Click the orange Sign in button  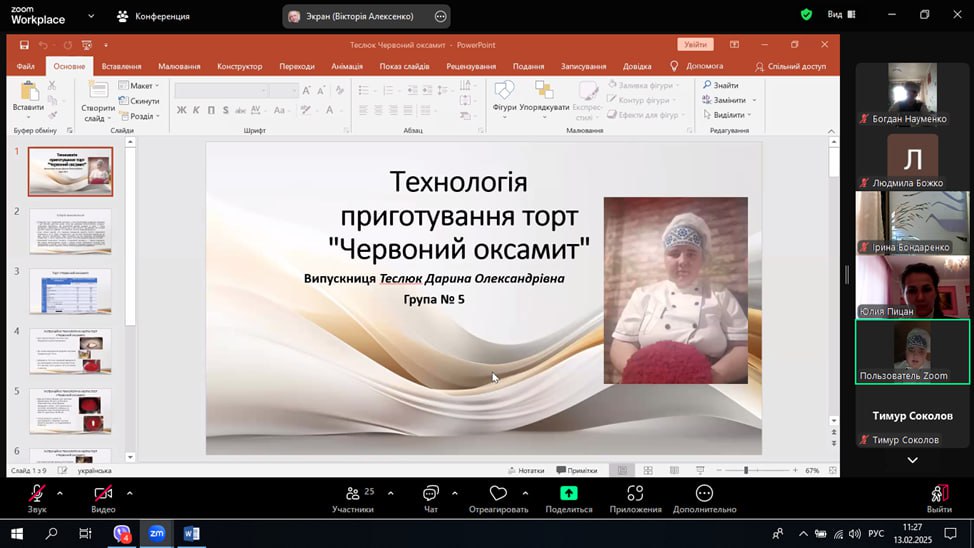[695, 45]
